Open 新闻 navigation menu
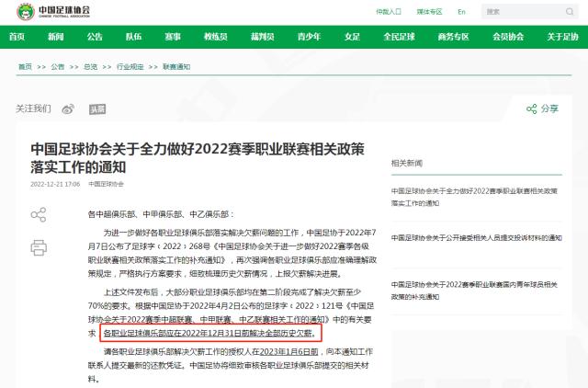588x388 pixels. tap(55, 37)
